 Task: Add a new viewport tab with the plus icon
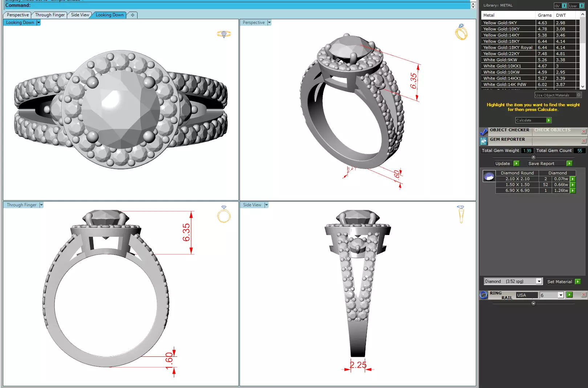132,15
